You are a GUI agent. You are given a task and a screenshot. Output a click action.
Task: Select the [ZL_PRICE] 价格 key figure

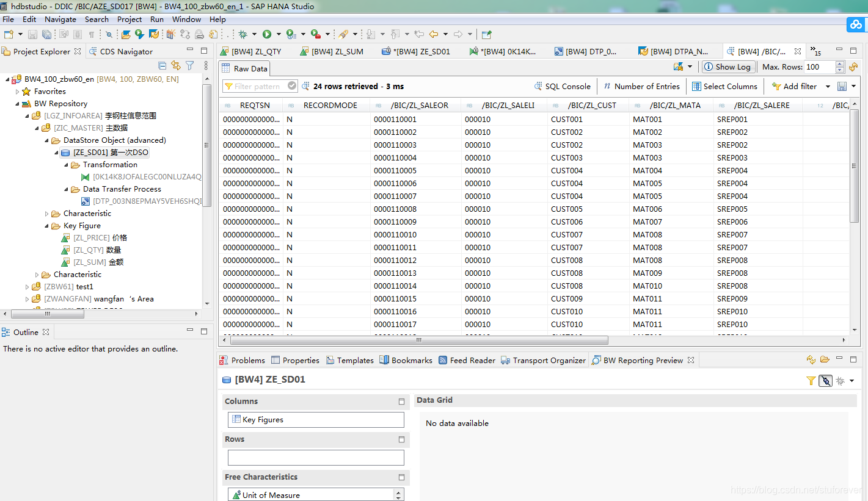tap(94, 238)
